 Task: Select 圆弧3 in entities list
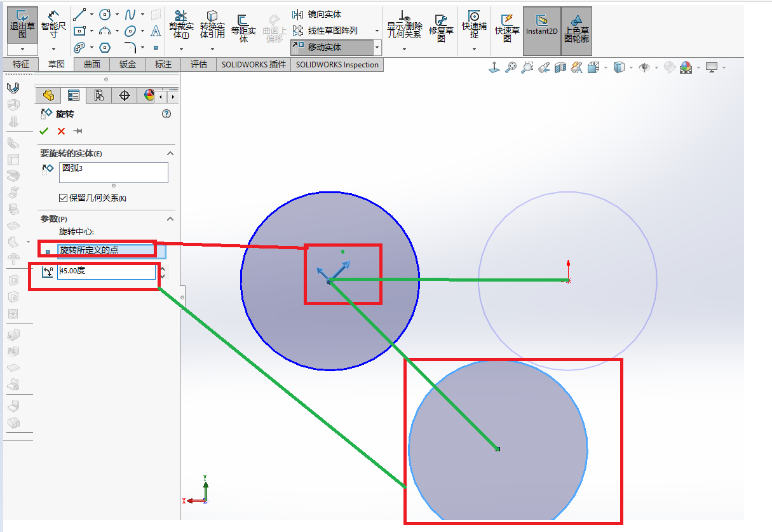[x=72, y=168]
